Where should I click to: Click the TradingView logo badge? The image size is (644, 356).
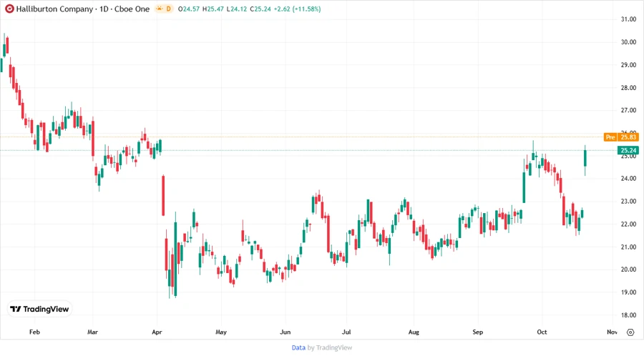(40, 310)
